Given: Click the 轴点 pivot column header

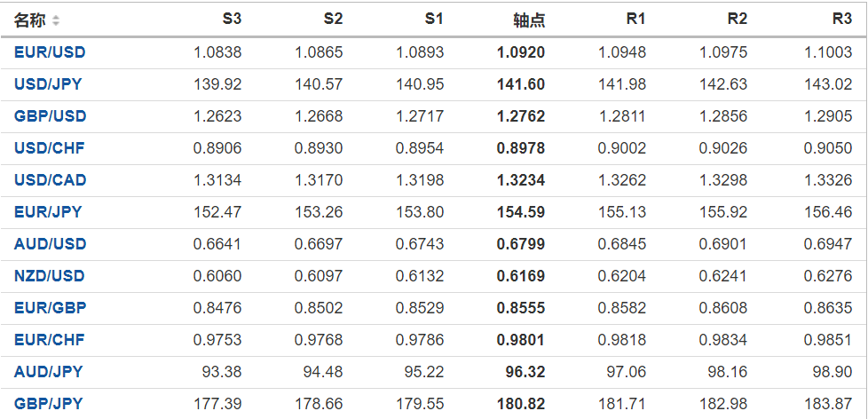Looking at the screenshot, I should 529,20.
